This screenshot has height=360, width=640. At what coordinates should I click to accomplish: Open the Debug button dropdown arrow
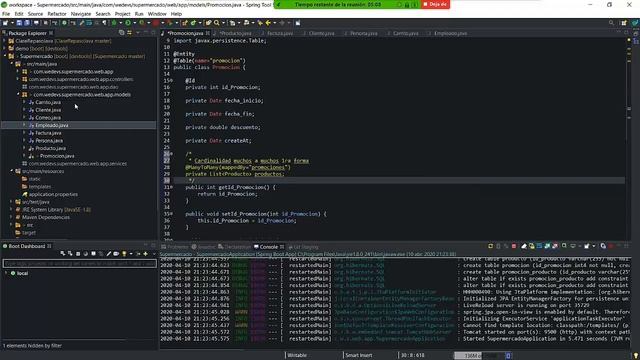(120, 23)
